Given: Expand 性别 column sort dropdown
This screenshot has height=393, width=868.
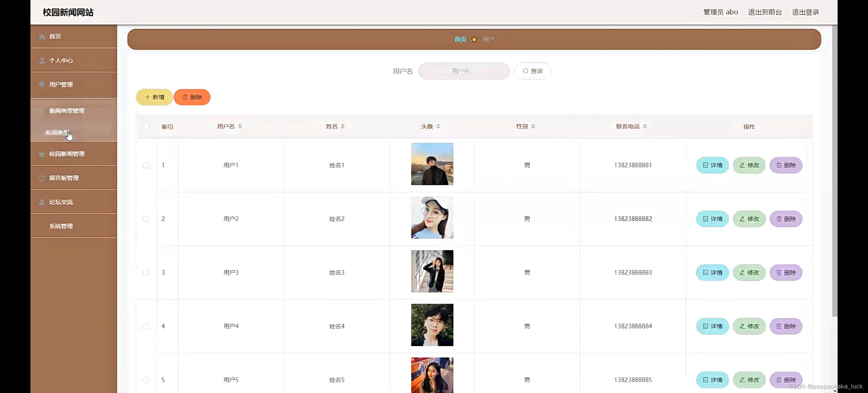Looking at the screenshot, I should click(533, 126).
